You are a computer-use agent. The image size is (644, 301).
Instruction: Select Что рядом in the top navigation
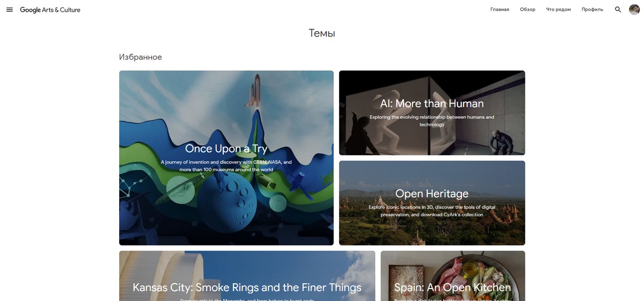(558, 10)
